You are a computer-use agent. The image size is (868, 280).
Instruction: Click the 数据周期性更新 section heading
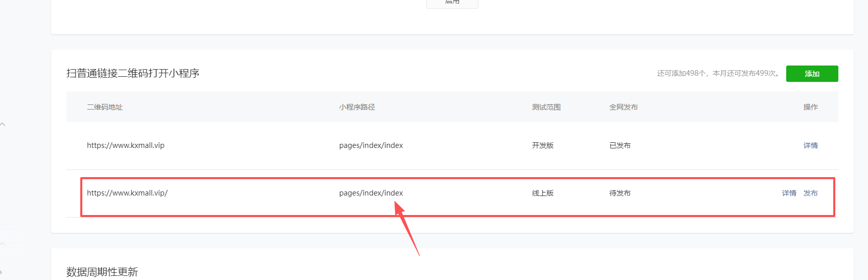[102, 272]
